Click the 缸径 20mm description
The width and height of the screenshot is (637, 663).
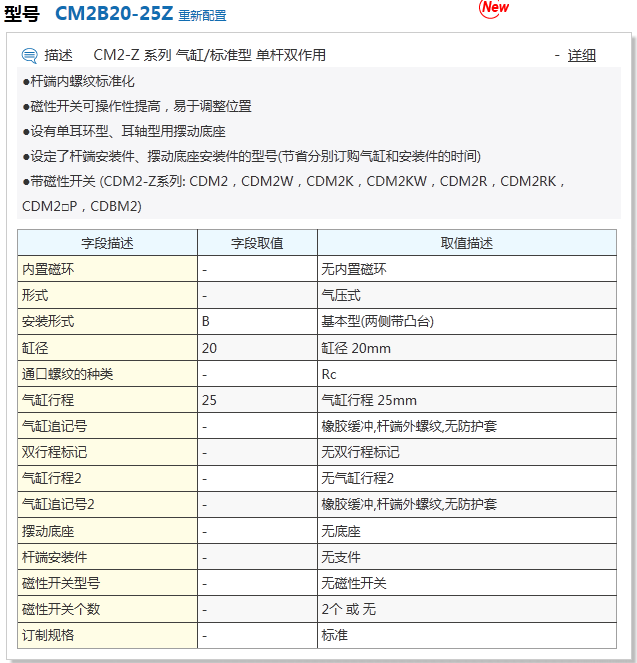point(356,348)
